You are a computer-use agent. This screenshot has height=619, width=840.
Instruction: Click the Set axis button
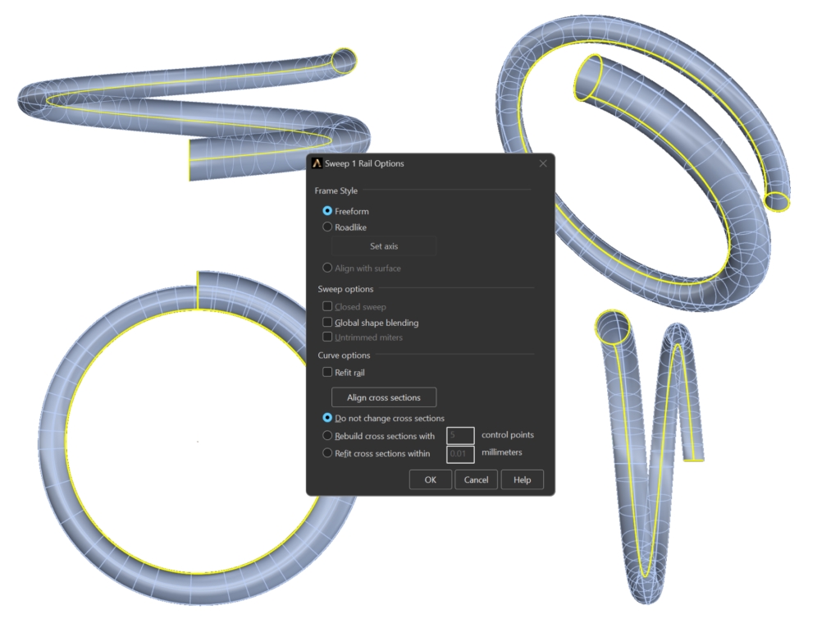click(x=384, y=246)
